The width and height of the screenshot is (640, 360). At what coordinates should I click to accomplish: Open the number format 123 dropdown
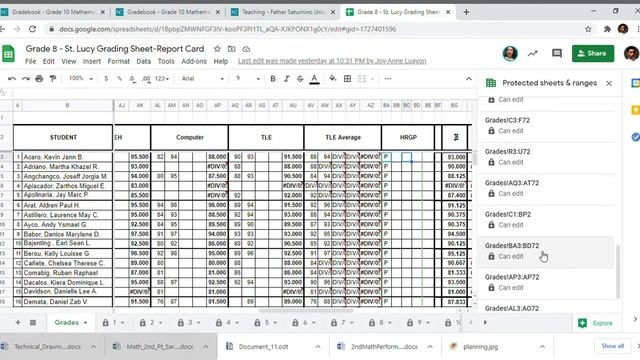click(x=162, y=78)
